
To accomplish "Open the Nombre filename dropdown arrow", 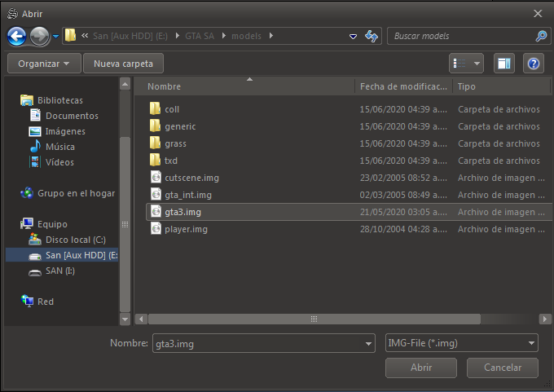I will pyautogui.click(x=368, y=344).
